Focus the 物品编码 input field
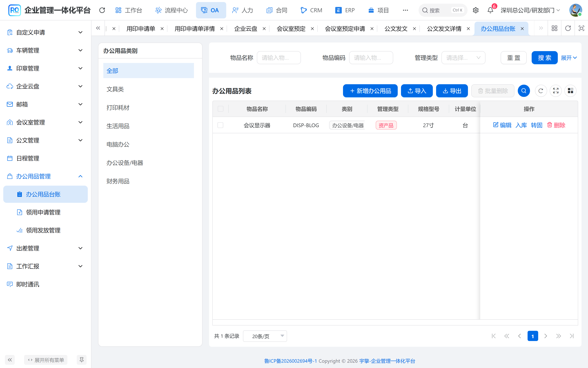The image size is (588, 368). pyautogui.click(x=371, y=58)
